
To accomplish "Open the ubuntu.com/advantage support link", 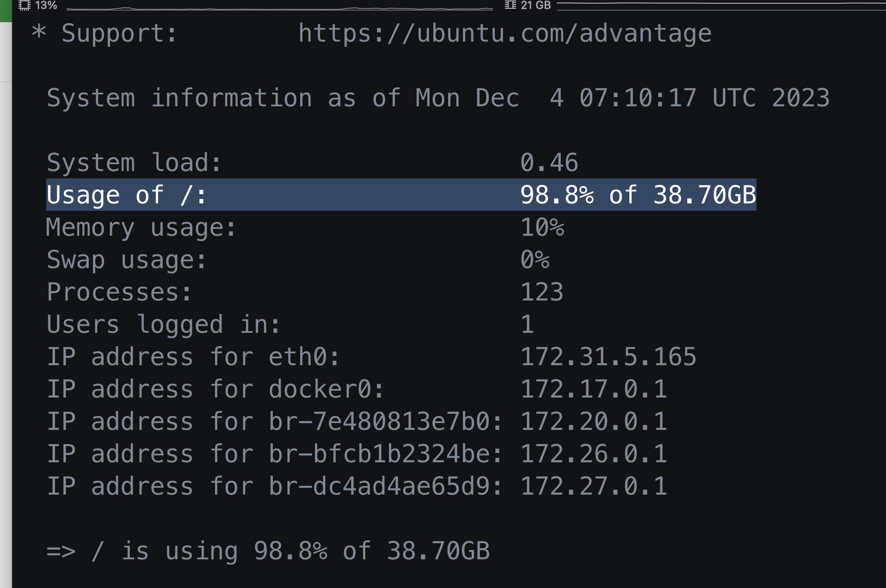I will (505, 33).
